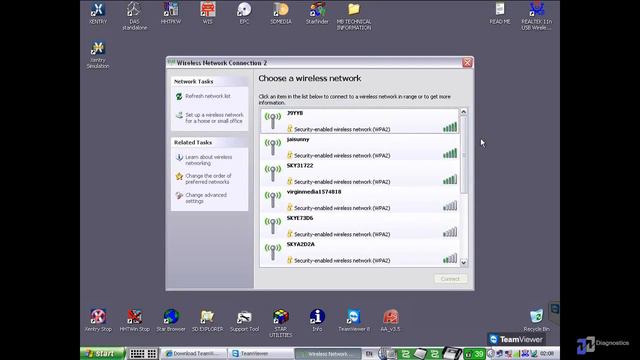Click the TeamViewer panel at bottom right
Screen dimensions: 640x360
517,339
